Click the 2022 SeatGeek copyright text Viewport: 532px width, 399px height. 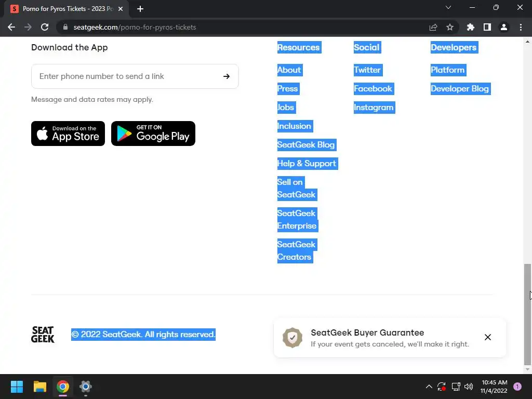[143, 335]
